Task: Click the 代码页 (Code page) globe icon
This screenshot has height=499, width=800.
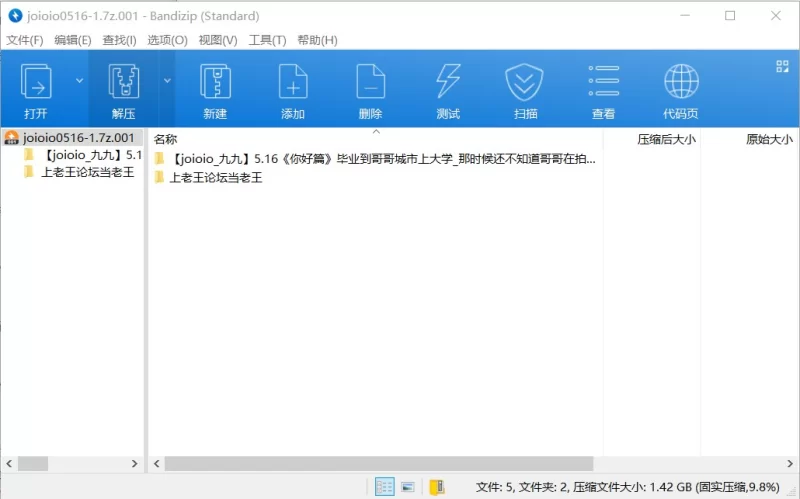Action: [x=681, y=82]
